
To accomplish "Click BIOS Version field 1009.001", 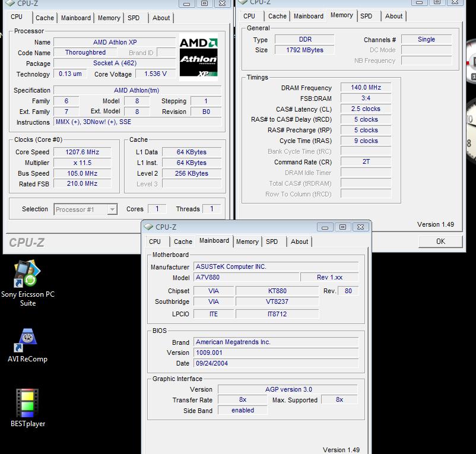I will (276, 353).
